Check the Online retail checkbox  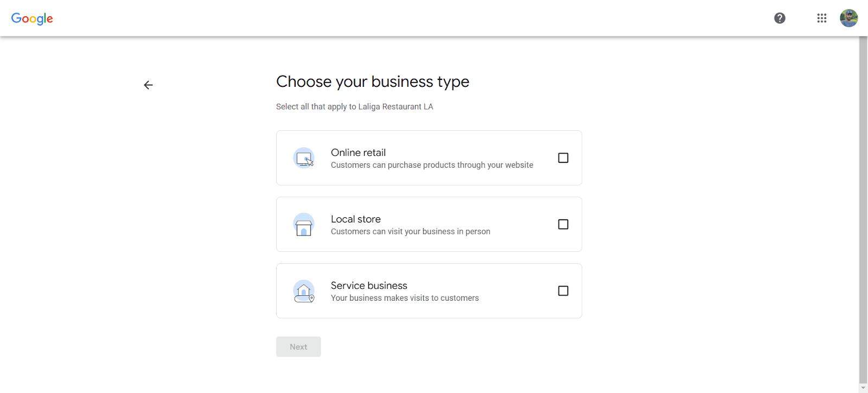(x=563, y=158)
